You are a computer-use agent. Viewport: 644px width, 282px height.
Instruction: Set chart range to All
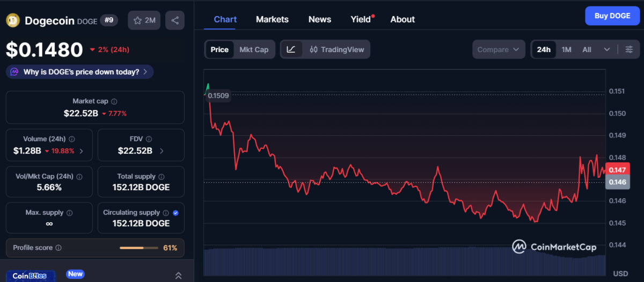[587, 49]
